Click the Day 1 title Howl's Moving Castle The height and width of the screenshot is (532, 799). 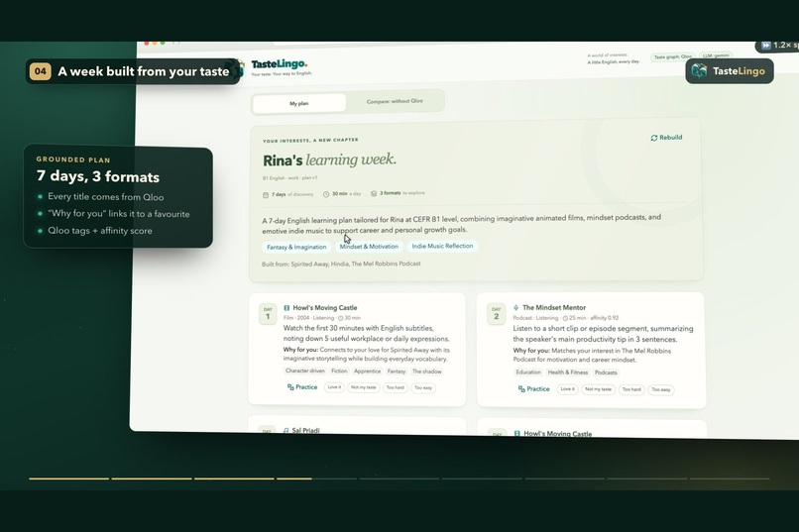(324, 308)
